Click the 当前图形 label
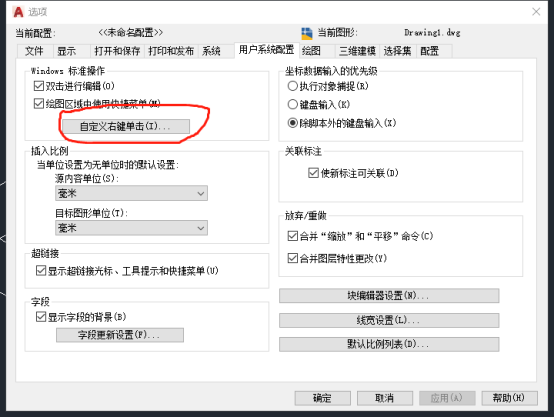This screenshot has width=554, height=417. [x=337, y=33]
